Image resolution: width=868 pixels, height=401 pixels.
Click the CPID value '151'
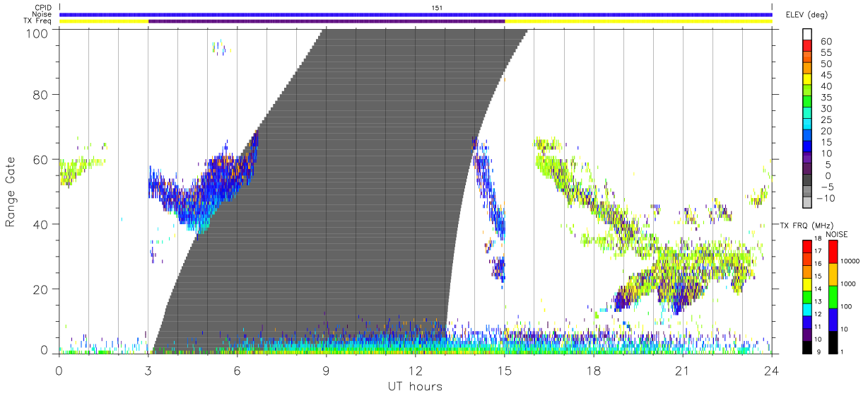point(437,8)
